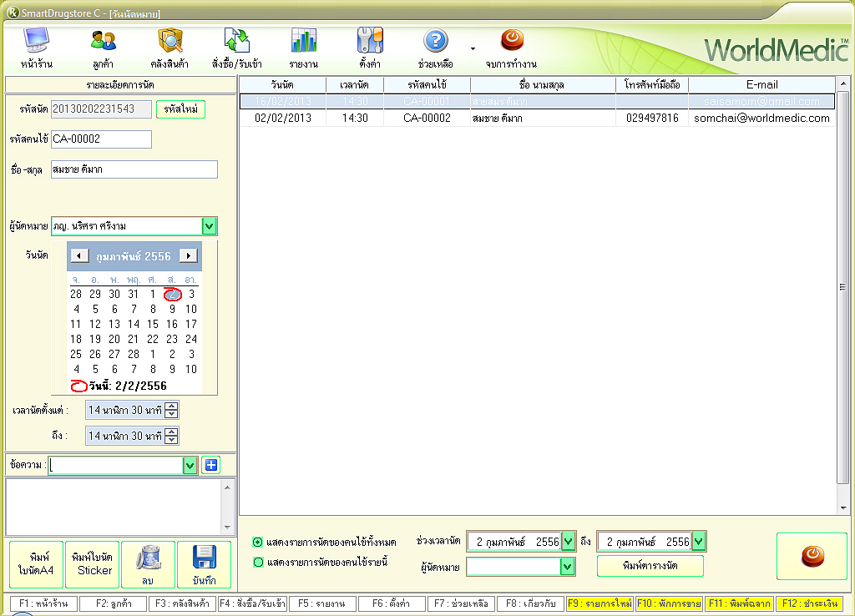The width and height of the screenshot is (855, 616).
Task: Click the ช่วยเหลือ help icon
Action: tap(436, 42)
